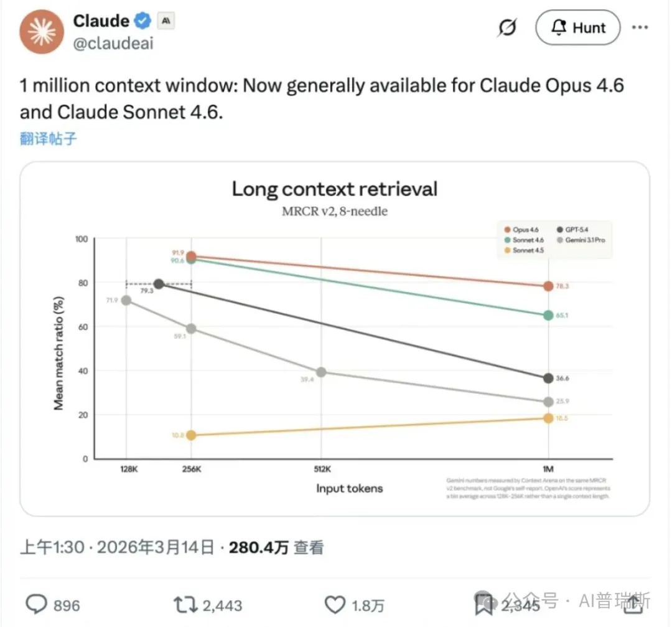Viewport: 672px width, 627px height.
Task: Open the three-dot more options menu
Action: (640, 28)
